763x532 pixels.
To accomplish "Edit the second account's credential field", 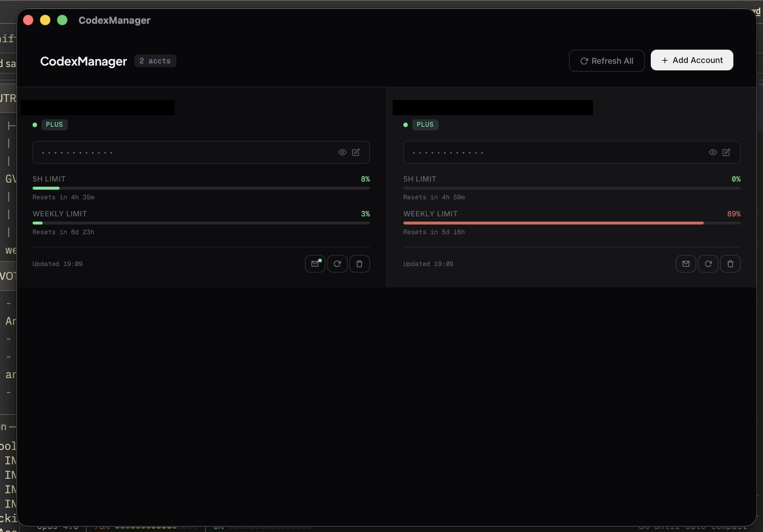I will coord(726,152).
